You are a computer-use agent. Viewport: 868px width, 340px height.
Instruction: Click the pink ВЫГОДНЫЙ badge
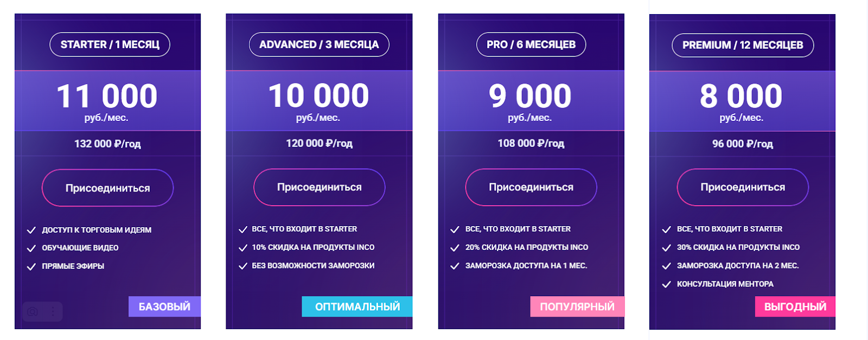[795, 307]
